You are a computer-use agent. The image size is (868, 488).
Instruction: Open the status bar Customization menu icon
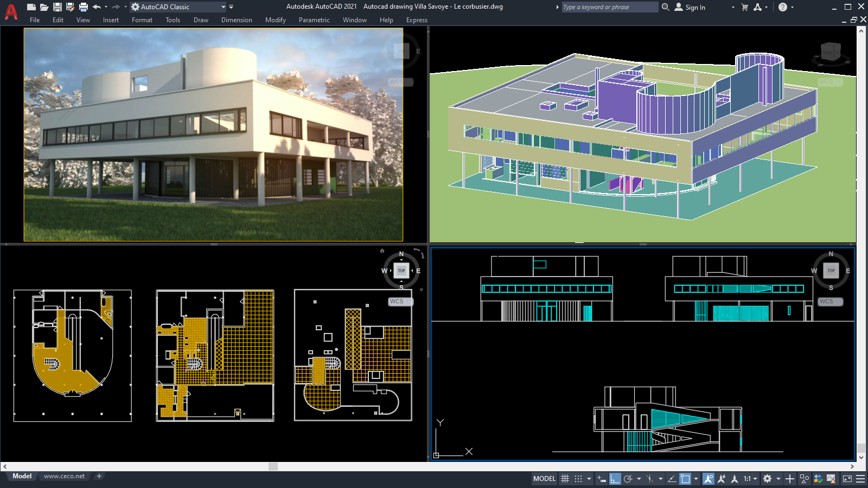pyautogui.click(x=860, y=479)
